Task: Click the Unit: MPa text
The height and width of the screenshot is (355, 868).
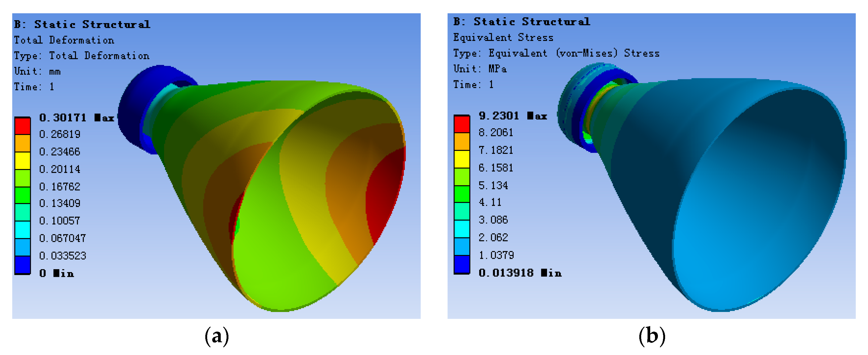Action: coord(480,69)
